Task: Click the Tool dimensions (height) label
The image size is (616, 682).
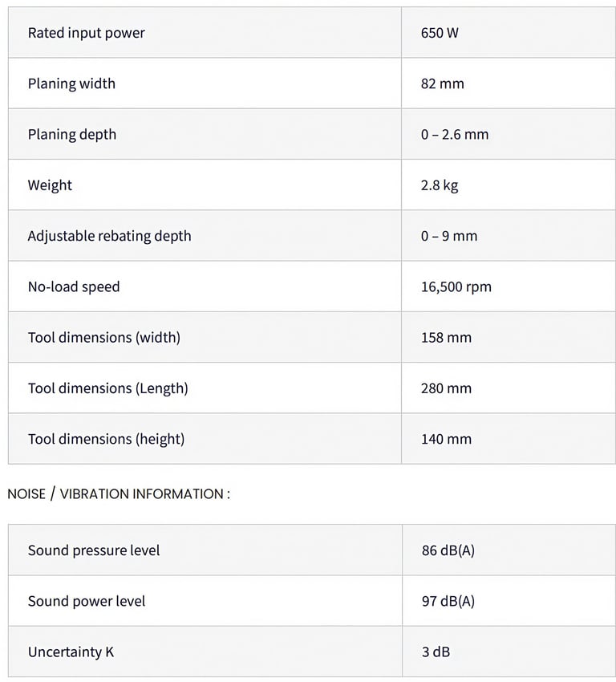Action: (x=107, y=439)
